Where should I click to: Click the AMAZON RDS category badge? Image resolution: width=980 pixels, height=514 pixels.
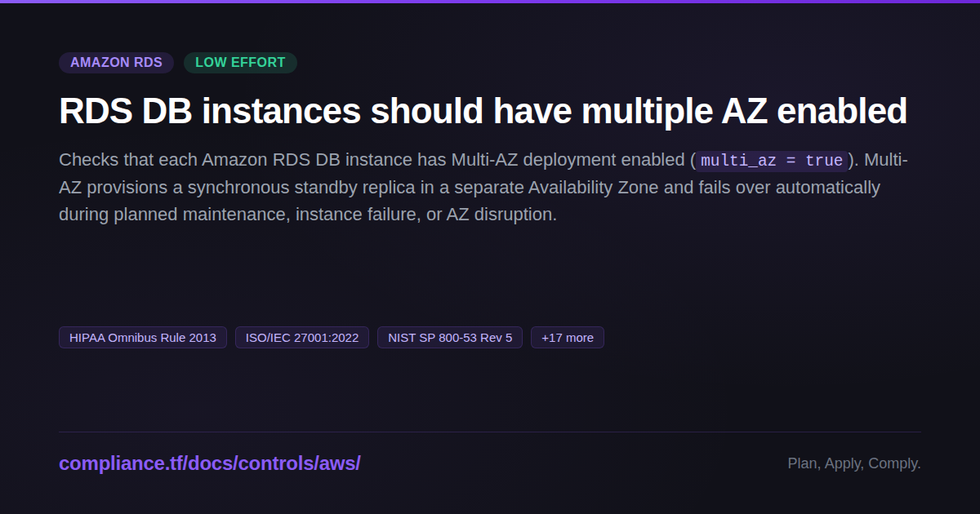(x=116, y=63)
